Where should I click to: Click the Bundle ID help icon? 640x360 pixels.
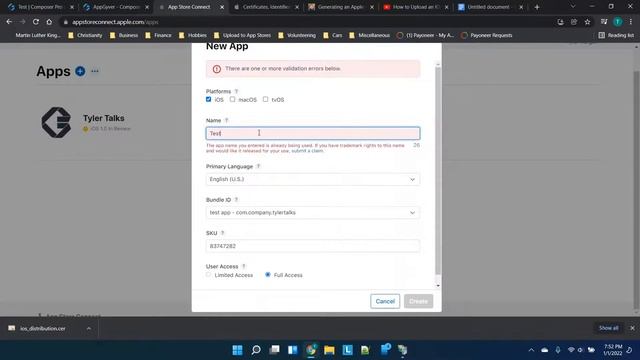236,200
